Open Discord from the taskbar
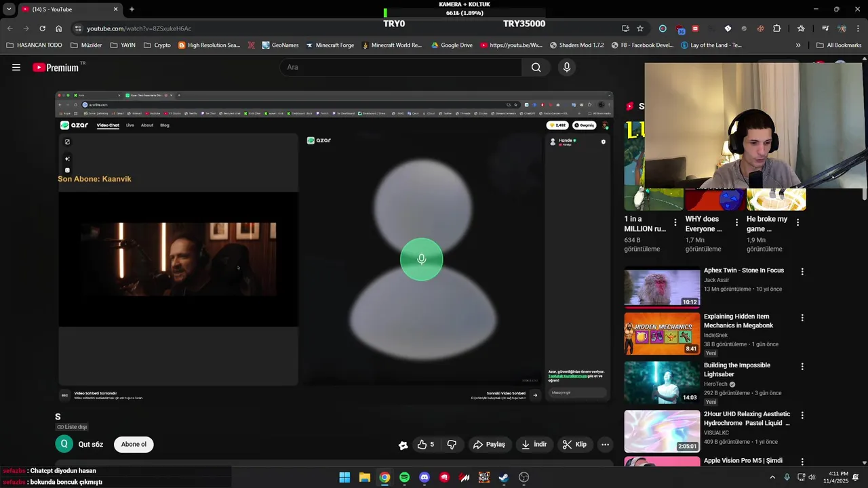The image size is (868, 488). pos(425,477)
